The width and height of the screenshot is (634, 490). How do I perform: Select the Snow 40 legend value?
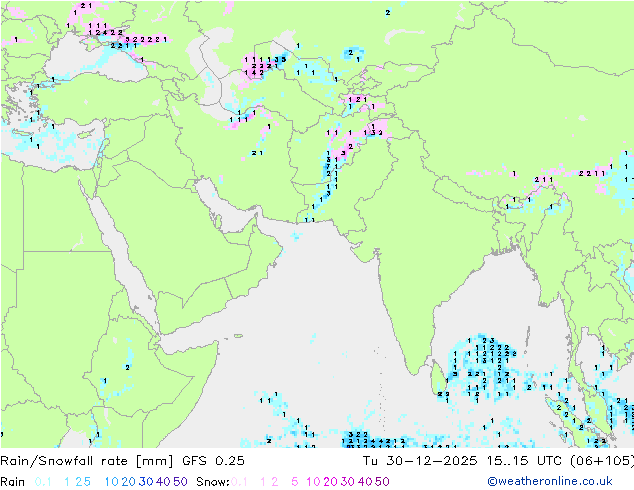tap(365, 482)
